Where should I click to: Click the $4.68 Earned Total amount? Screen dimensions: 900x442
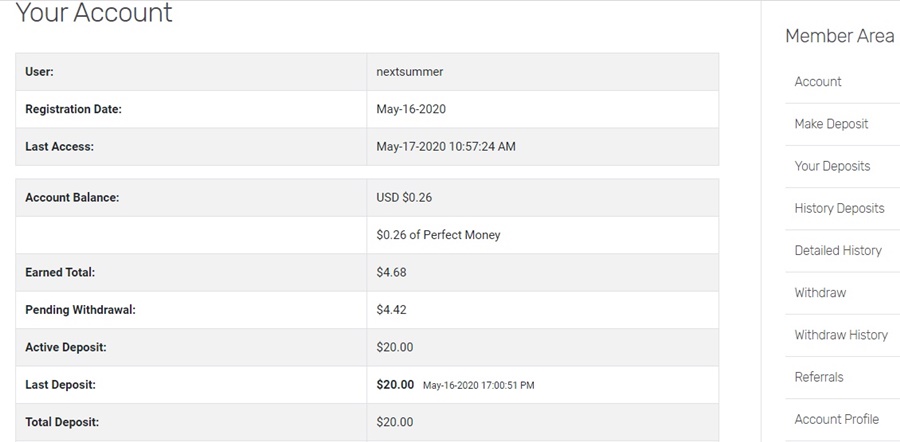tap(391, 272)
